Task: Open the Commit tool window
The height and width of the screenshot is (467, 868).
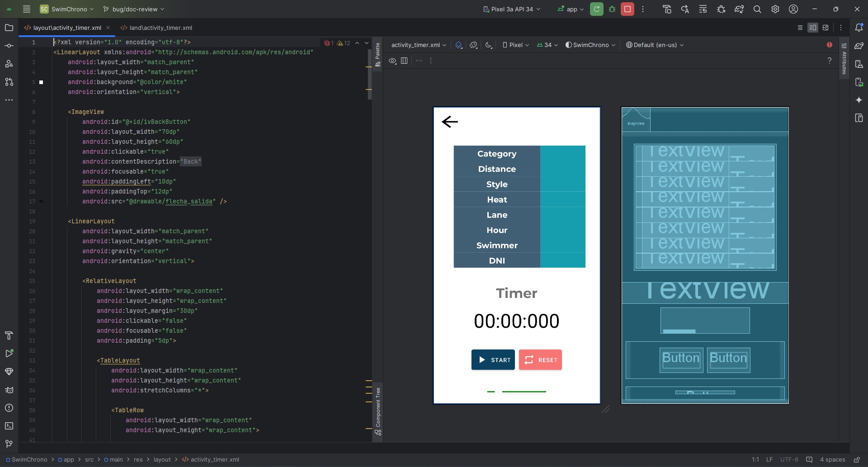Action: [x=9, y=46]
